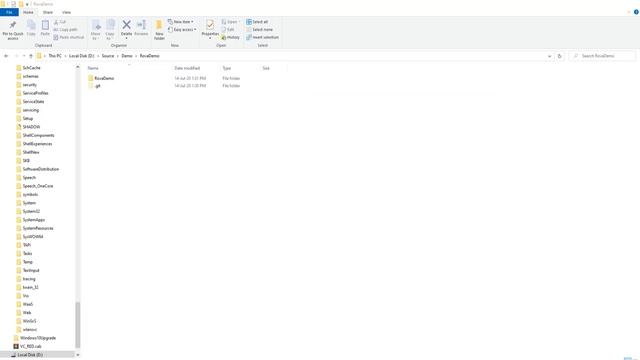Open the Easy access dropdown
The width and height of the screenshot is (640, 360).
click(x=182, y=29)
